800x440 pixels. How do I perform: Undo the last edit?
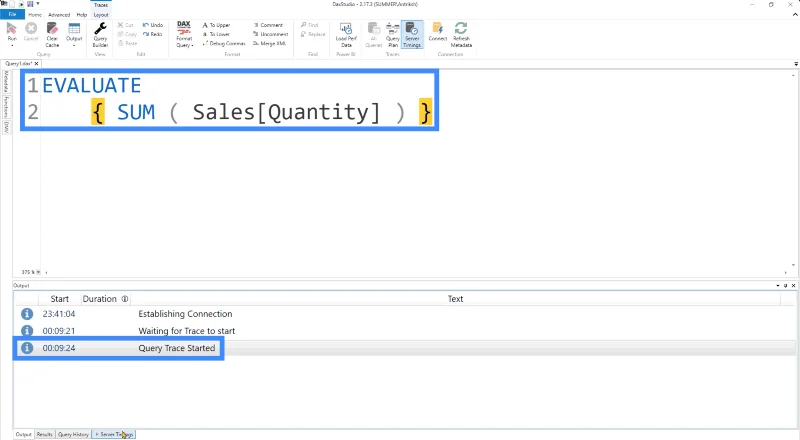click(x=153, y=25)
